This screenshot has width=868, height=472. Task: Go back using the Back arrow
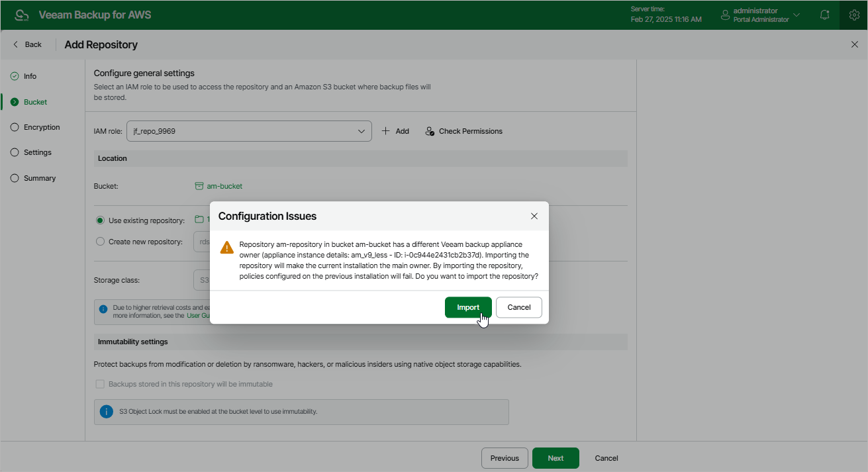[x=27, y=44]
